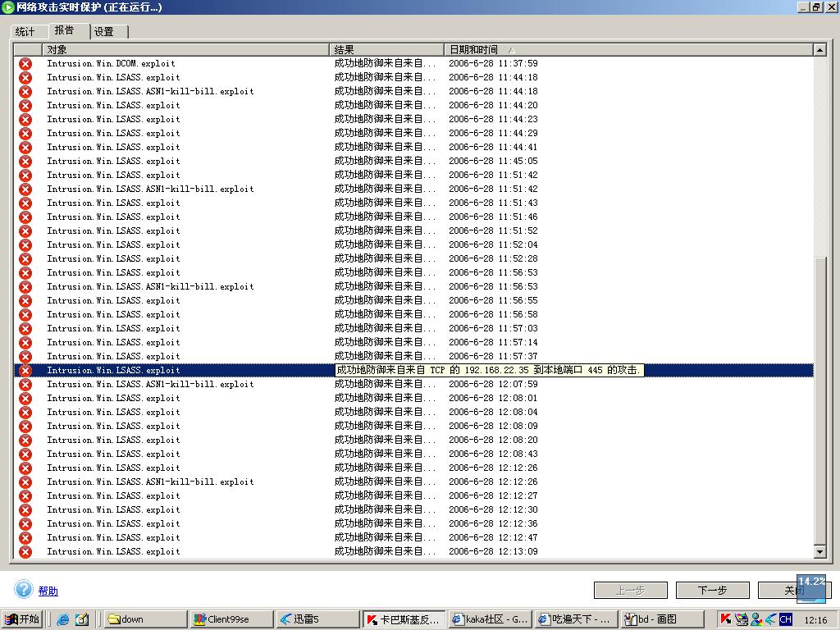Sort by 结果 column header

pyautogui.click(x=386, y=50)
